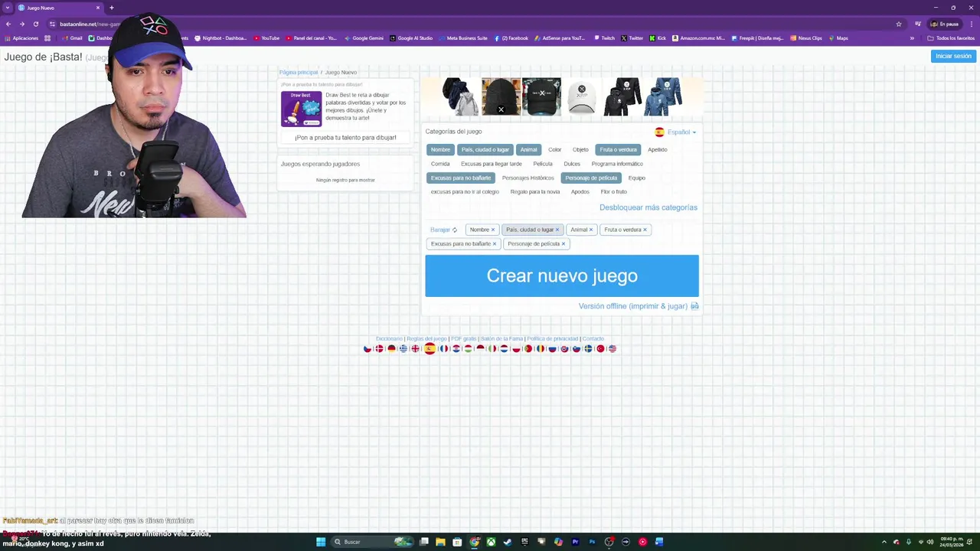Open the tab search dropdown arrow
Screen dimensions: 980x551
click(x=7, y=8)
